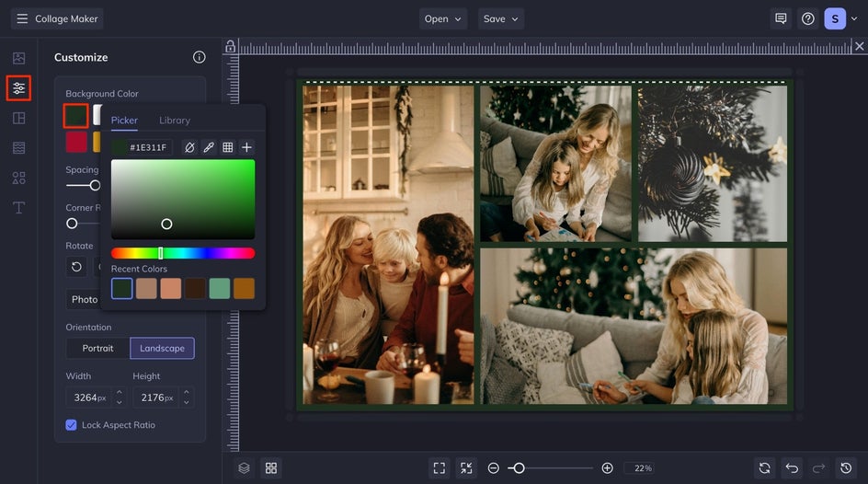Image resolution: width=868 pixels, height=484 pixels.
Task: Undo the last action
Action: coord(792,468)
